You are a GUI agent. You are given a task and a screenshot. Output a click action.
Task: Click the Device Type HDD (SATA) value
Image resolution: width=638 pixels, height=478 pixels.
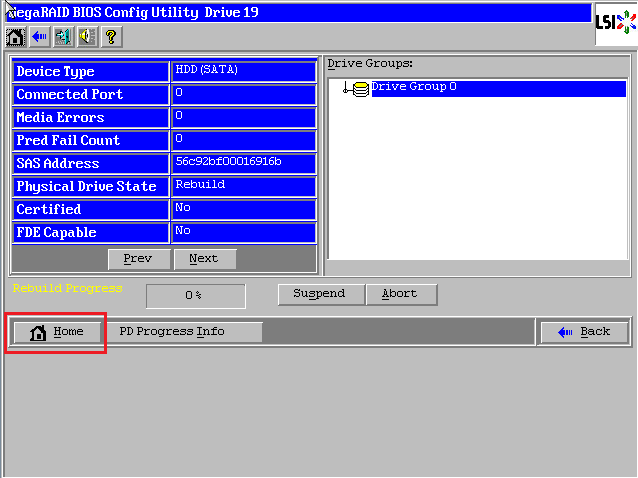click(244, 71)
